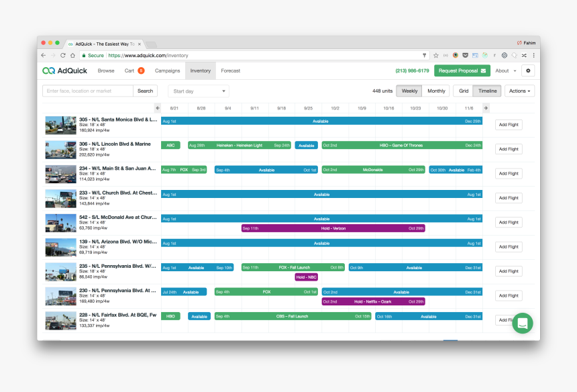Open thumbnail for 305 Santa Monica Blvd
Screen dimensions: 577x392
pos(60,125)
